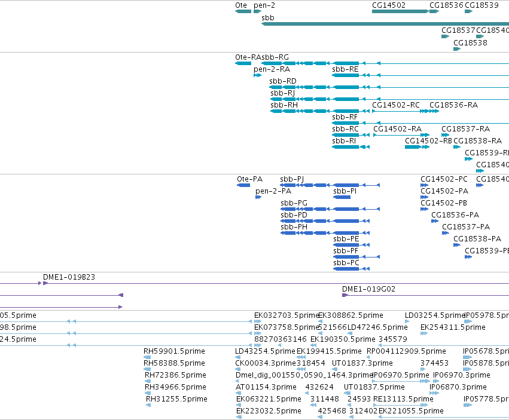This screenshot has width=509, height=420.
Task: Select EST UT01837.5prime
Action: click(x=348, y=393)
